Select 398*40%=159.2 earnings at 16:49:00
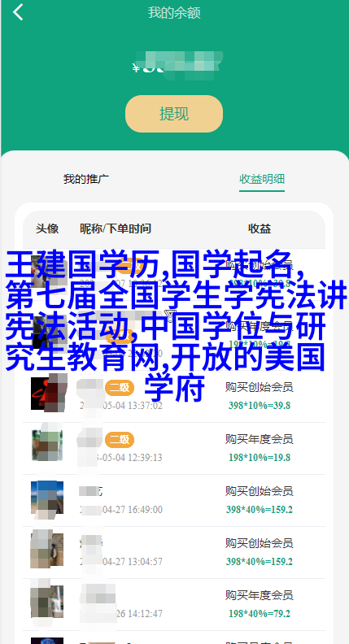The height and width of the screenshot is (644, 349). coord(260,510)
